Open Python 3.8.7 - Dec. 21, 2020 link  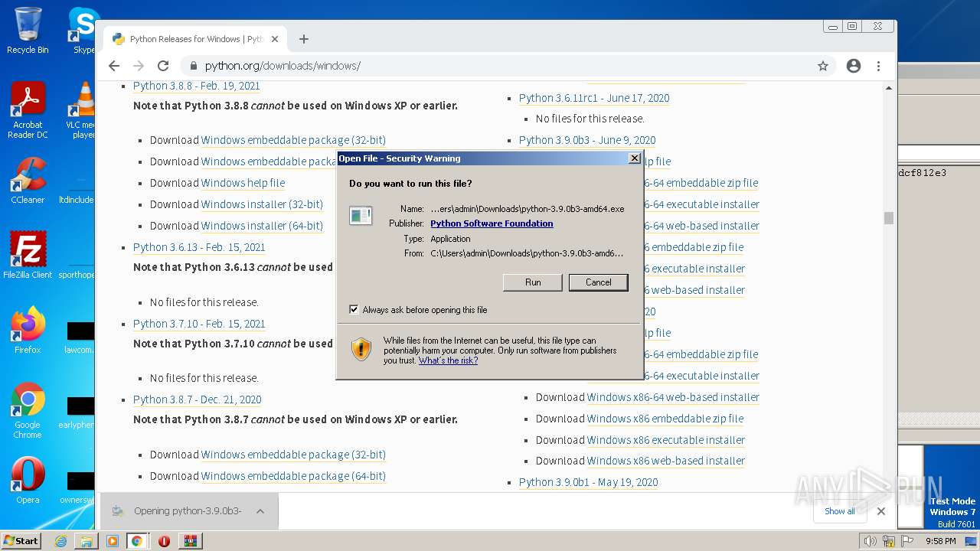pos(198,399)
